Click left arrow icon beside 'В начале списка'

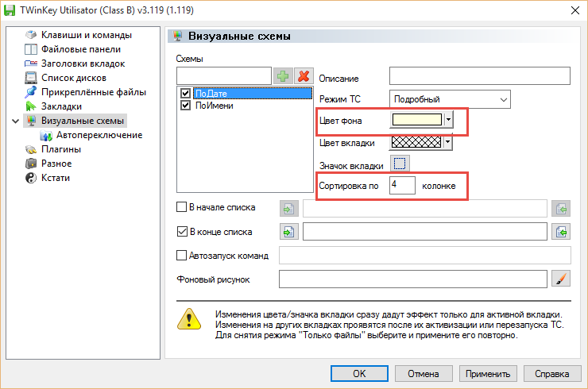click(288, 209)
